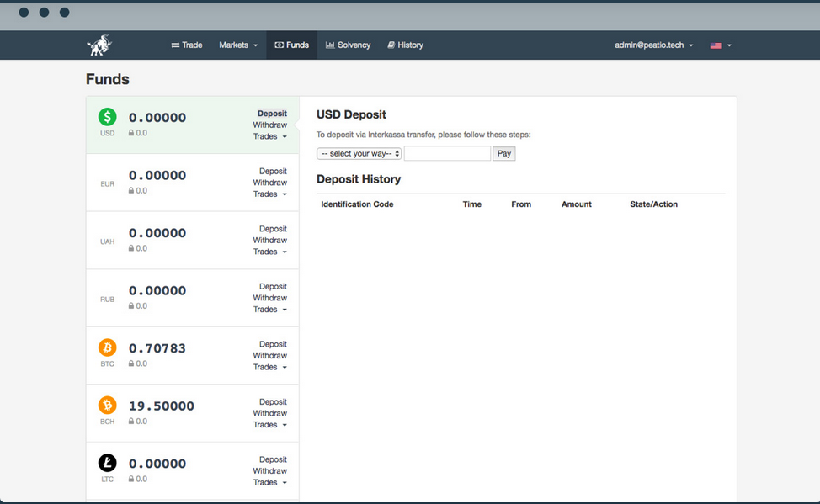820x504 pixels.
Task: Click Deposit for RUB
Action: click(x=273, y=287)
